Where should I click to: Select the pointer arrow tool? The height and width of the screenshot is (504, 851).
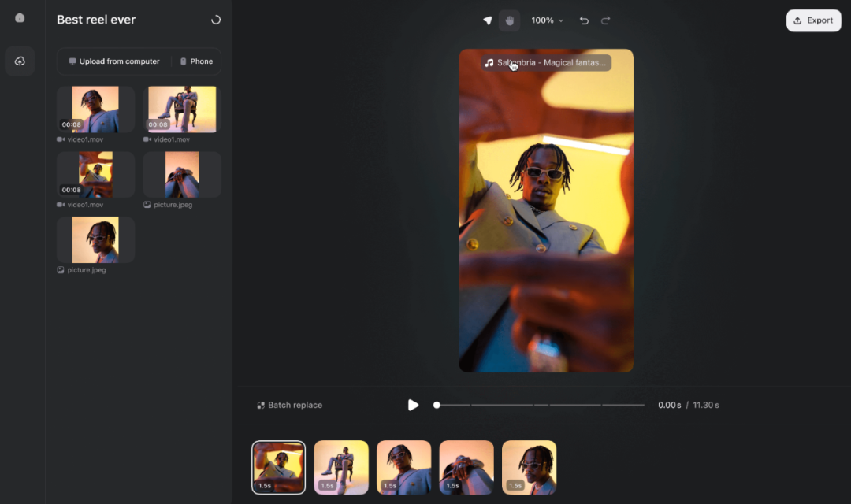[488, 20]
